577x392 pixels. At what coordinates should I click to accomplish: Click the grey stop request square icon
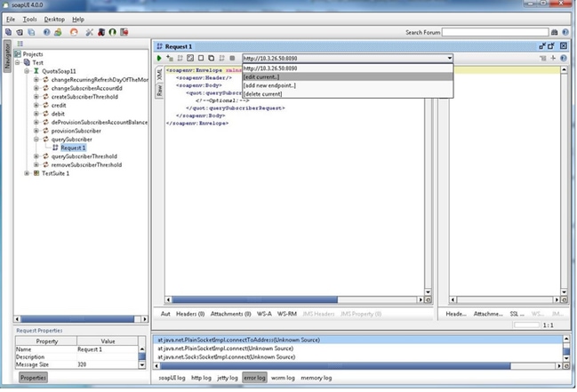point(232,58)
